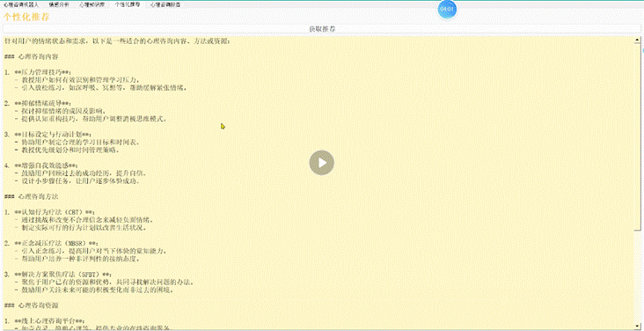Click the '**抑郁情绪疏导**' item
The height and width of the screenshot is (331, 644).
click(x=43, y=103)
